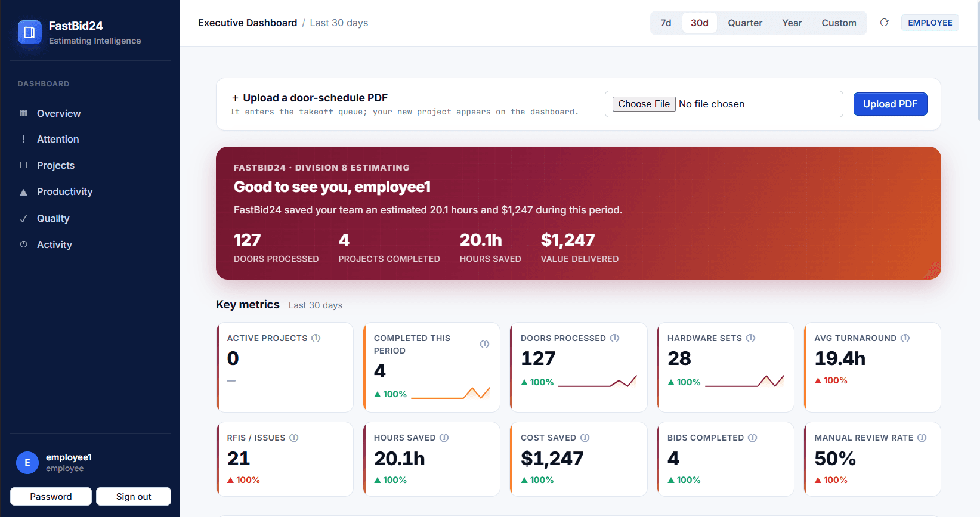Select the 7d time range
980x517 pixels.
666,23
